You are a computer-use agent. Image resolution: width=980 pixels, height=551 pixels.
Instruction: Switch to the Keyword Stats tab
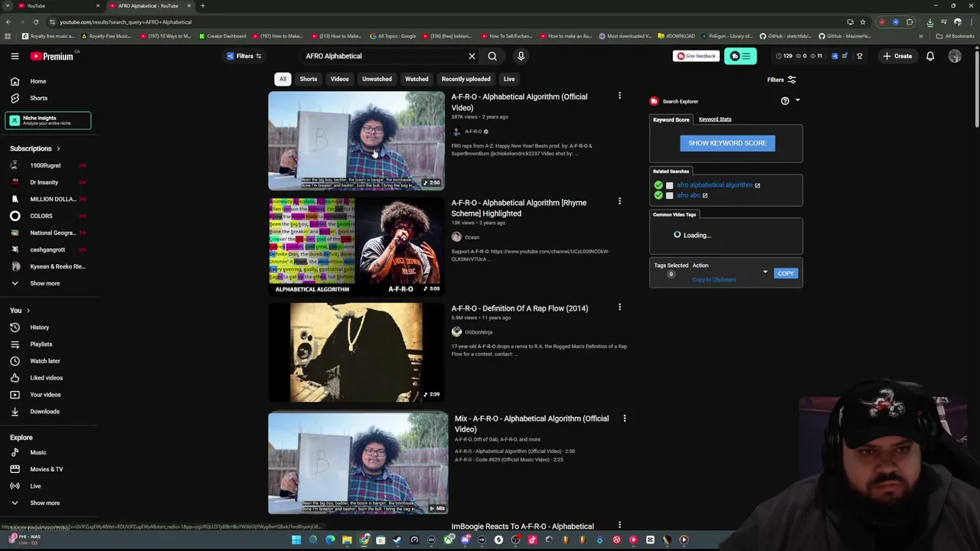tap(715, 119)
